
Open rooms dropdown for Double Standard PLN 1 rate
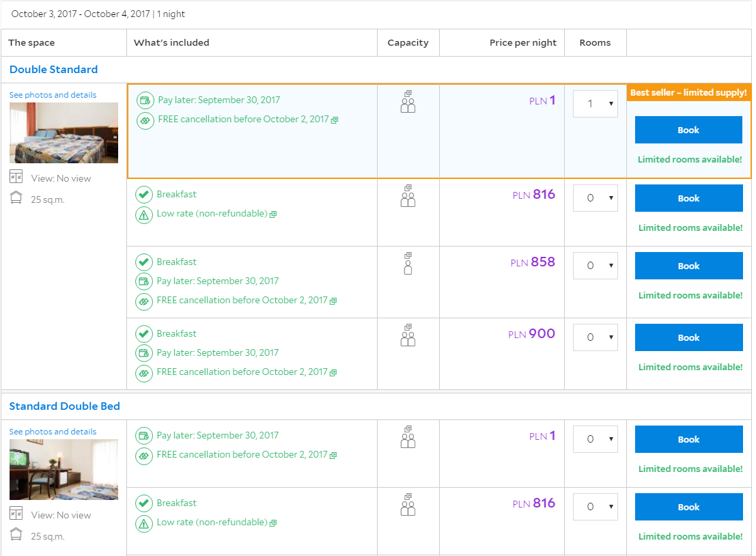coord(595,104)
